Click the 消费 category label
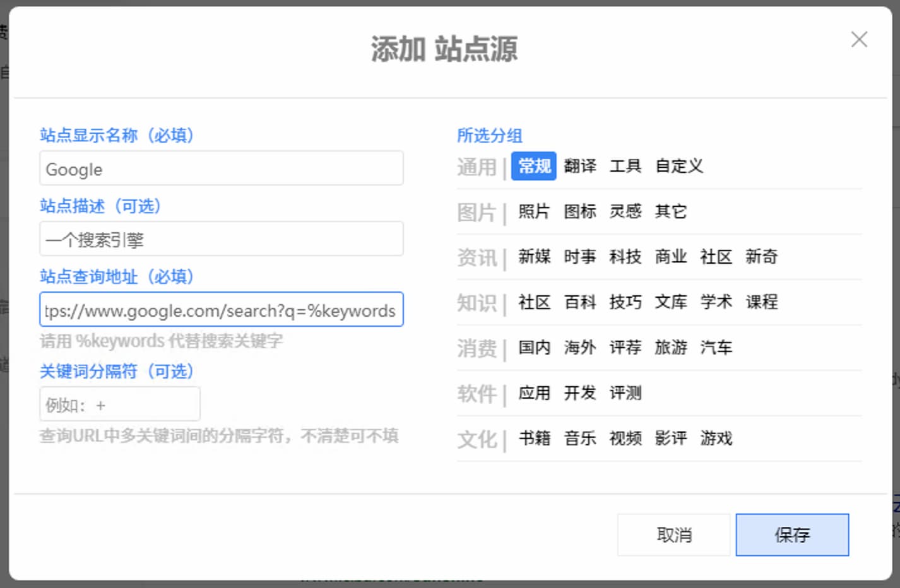 pos(477,349)
